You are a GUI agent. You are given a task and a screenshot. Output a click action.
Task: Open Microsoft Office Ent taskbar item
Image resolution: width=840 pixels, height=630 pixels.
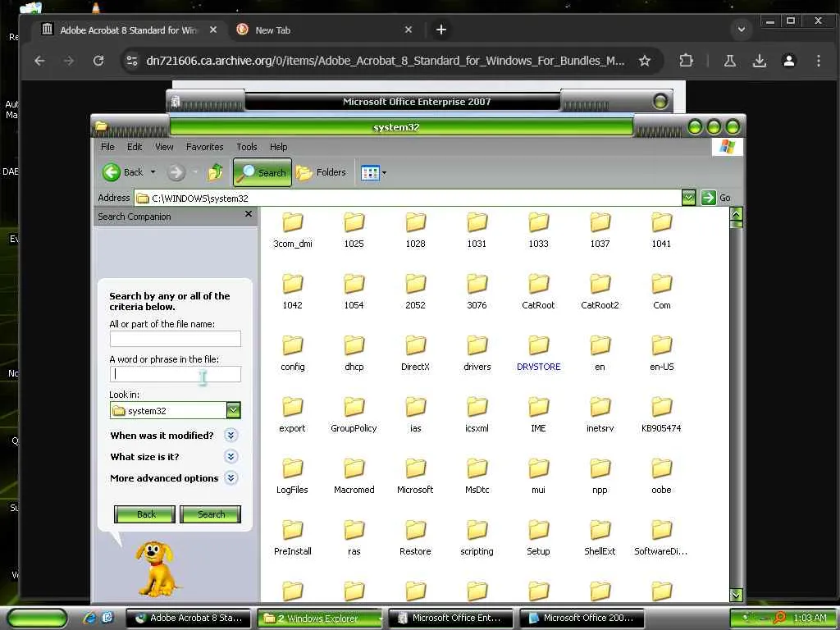tap(451, 619)
